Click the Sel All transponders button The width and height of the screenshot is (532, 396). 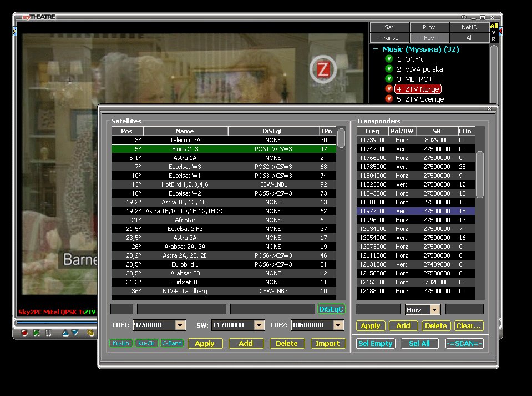[419, 343]
